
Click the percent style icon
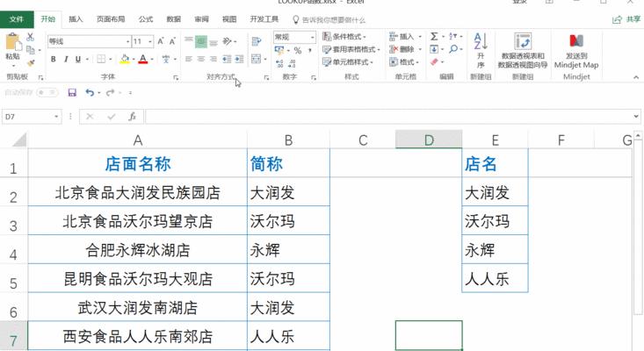pyautogui.click(x=298, y=50)
